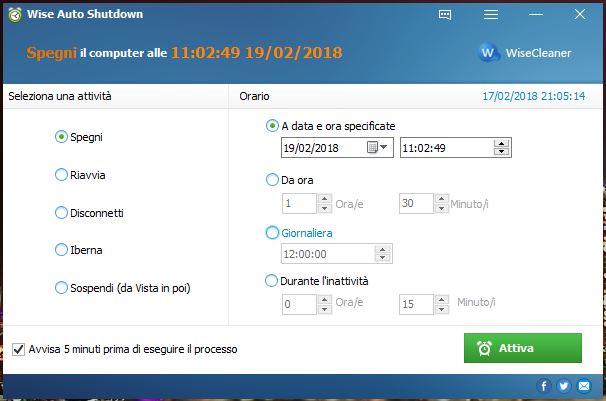Open the Facebook share icon
Screen dimensions: 606x401
coord(545,385)
